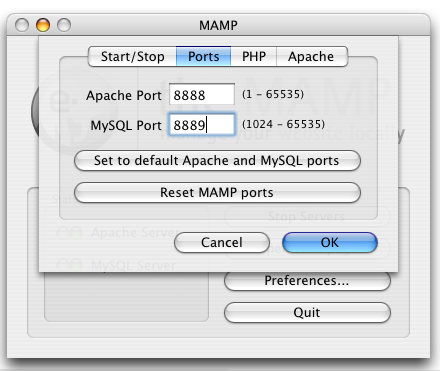Confirm port settings with OK
This screenshot has height=371, width=440.
point(330,242)
